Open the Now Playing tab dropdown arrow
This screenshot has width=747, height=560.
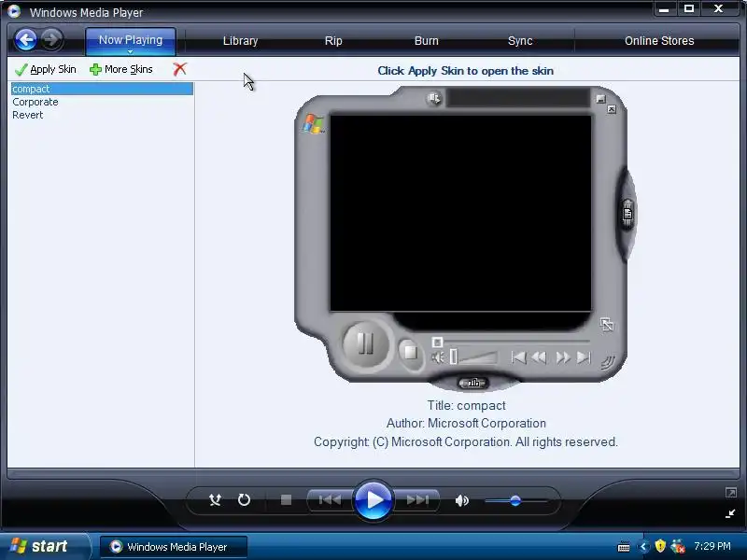point(130,51)
